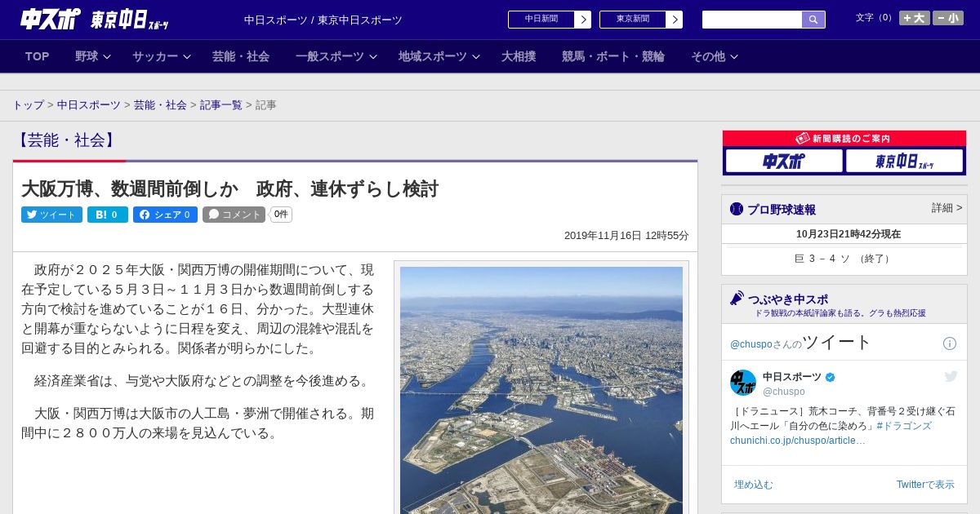The width and height of the screenshot is (980, 514).
Task: Click the 中日新聞 link button
Action: pyautogui.click(x=549, y=20)
